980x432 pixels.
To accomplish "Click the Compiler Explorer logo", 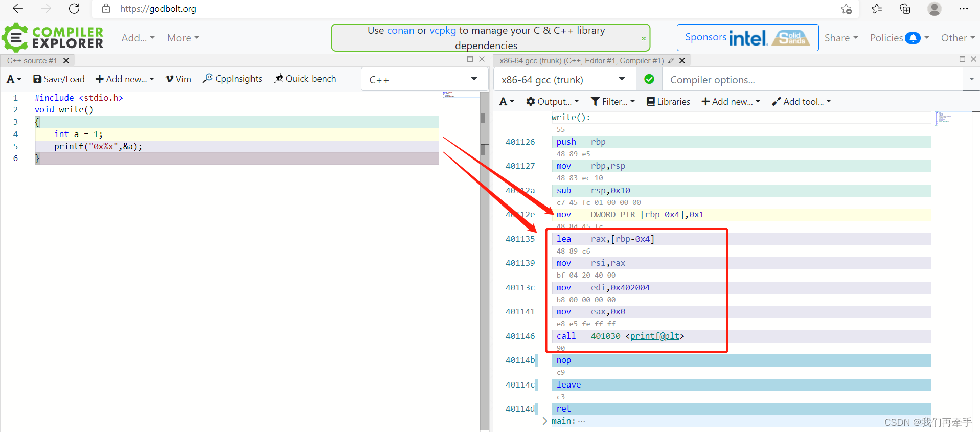I will tap(53, 38).
